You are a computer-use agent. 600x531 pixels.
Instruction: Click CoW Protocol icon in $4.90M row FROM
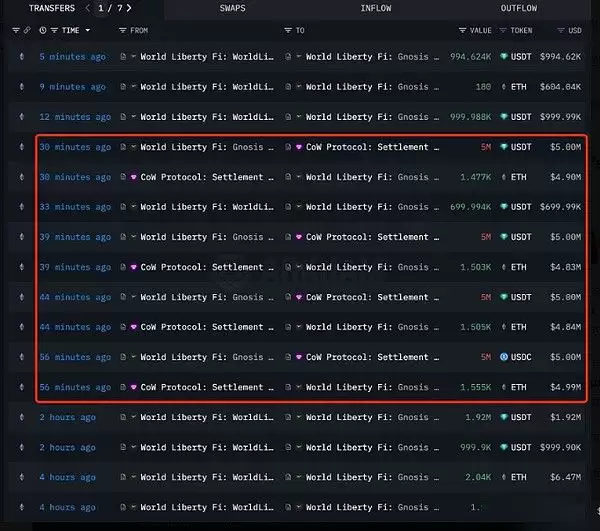point(134,177)
